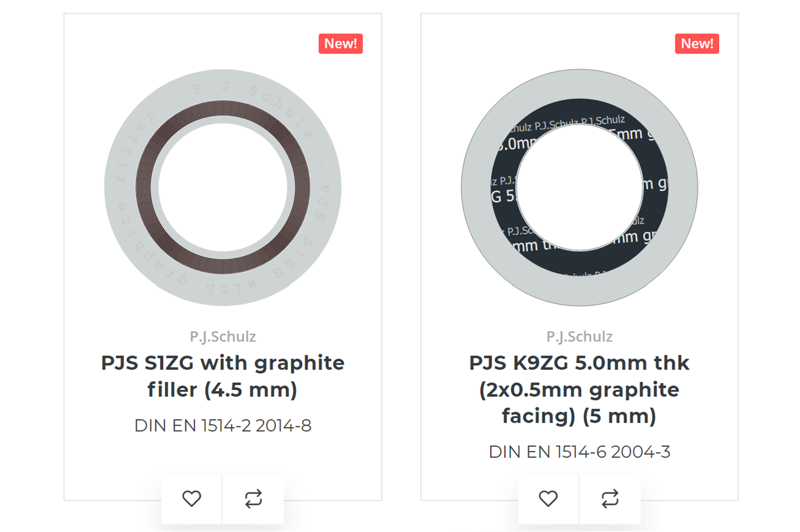Compare the PJS K9ZG 5.0mm product
The height and width of the screenshot is (532, 800).
[610, 499]
